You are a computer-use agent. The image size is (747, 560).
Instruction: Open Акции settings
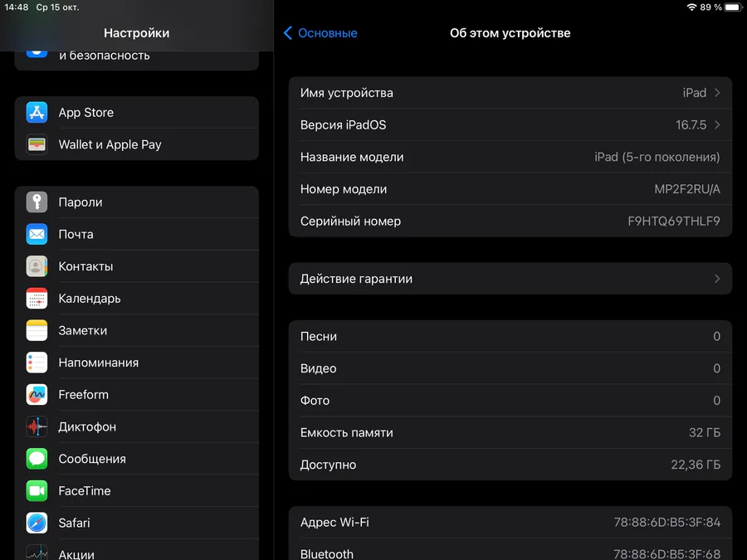coord(137,550)
